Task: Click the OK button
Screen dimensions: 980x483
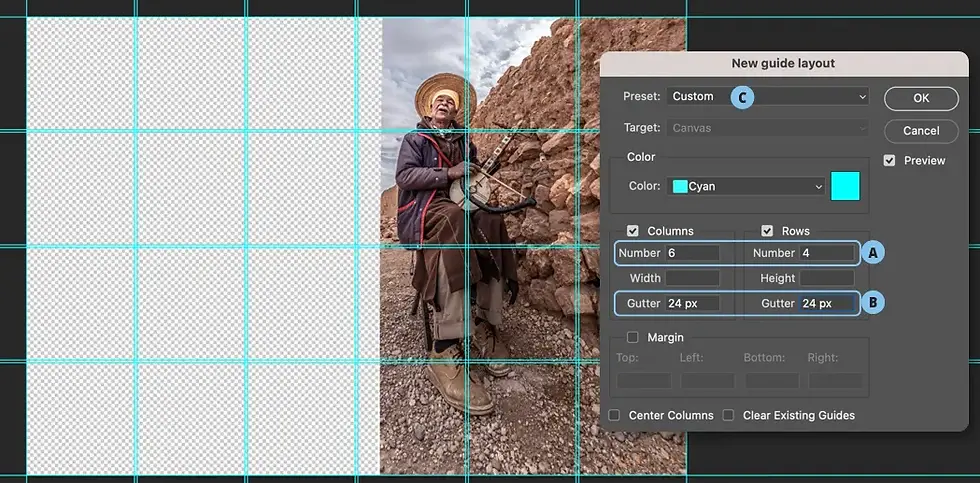Action: tap(921, 98)
